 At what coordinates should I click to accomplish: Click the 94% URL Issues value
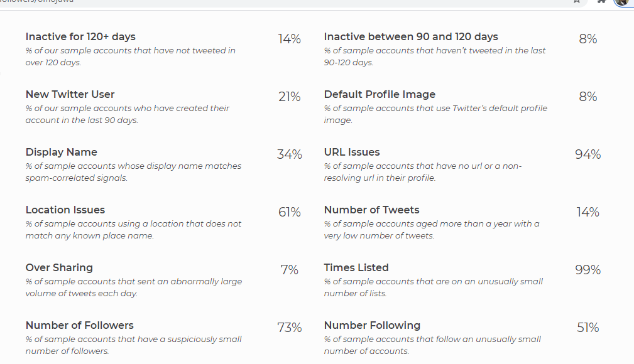point(588,154)
